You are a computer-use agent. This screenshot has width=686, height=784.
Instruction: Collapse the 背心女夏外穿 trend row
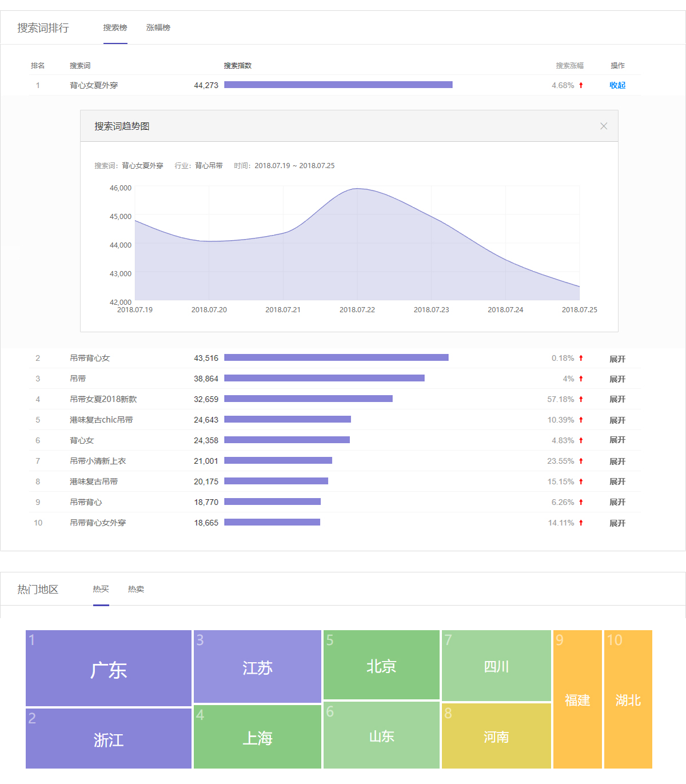click(617, 85)
